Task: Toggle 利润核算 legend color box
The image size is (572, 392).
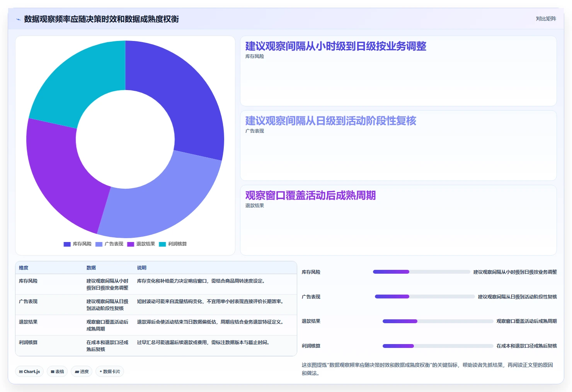Action: tap(162, 244)
